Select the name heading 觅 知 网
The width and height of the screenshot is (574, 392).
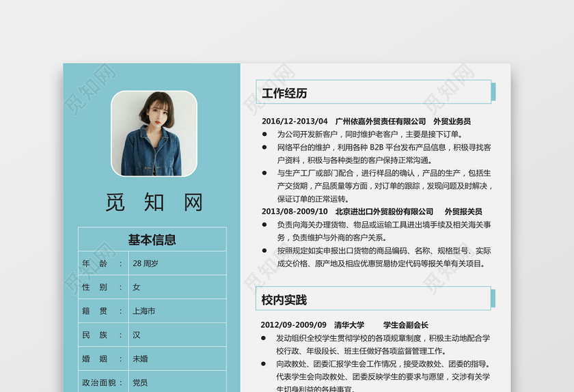pos(154,202)
